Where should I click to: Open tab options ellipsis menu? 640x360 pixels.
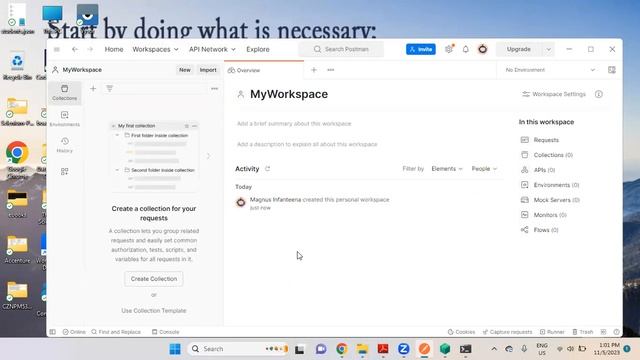coord(331,70)
